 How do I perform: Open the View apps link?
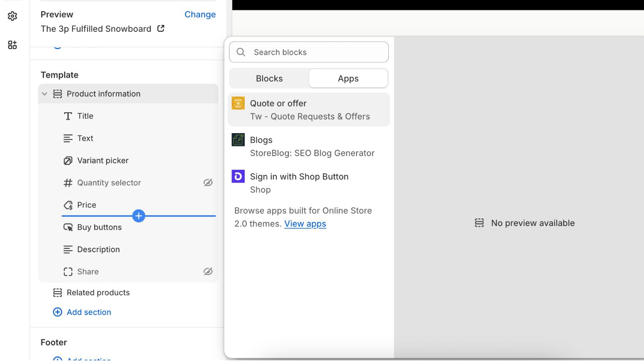(305, 224)
